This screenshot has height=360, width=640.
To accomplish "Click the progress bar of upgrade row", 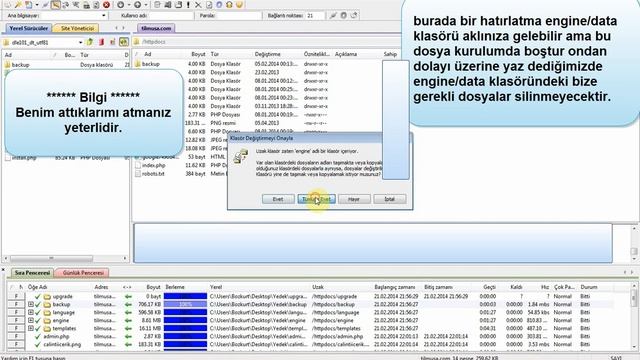I will (185, 296).
